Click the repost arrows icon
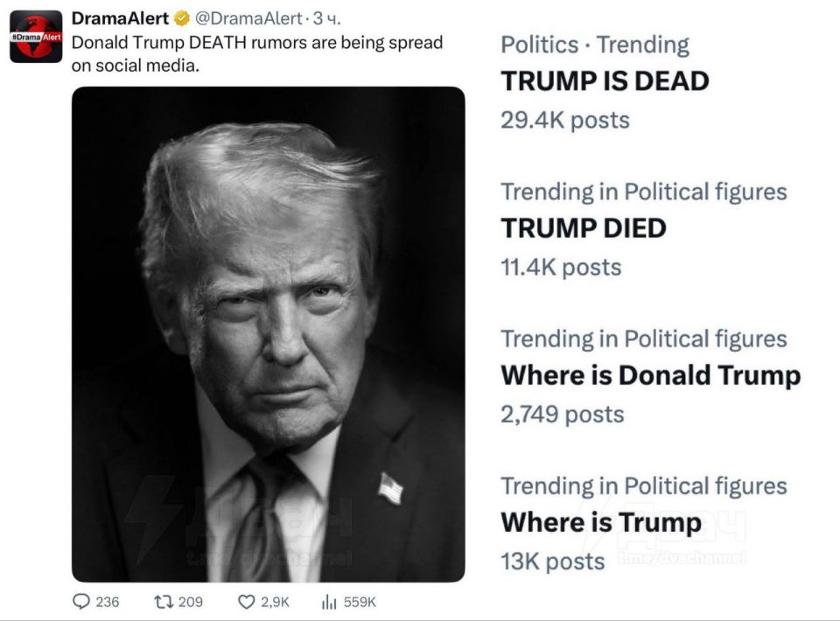Image resolution: width=840 pixels, height=621 pixels. (163, 602)
